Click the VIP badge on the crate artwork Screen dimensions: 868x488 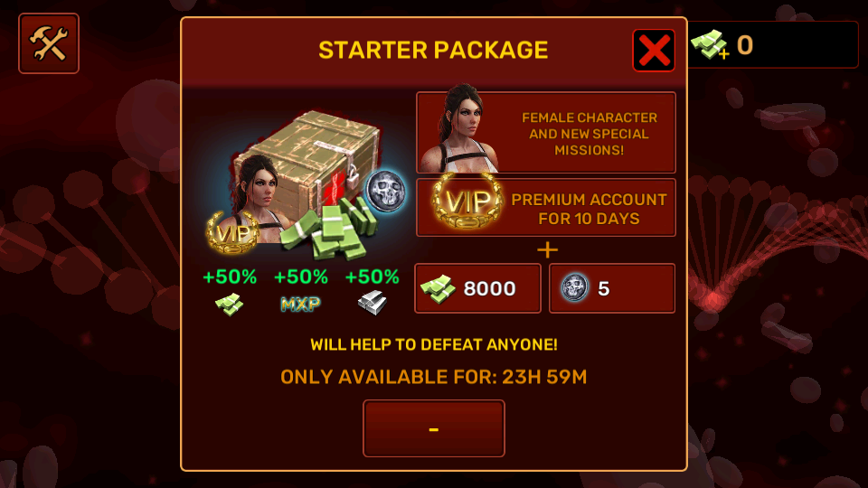pos(232,232)
